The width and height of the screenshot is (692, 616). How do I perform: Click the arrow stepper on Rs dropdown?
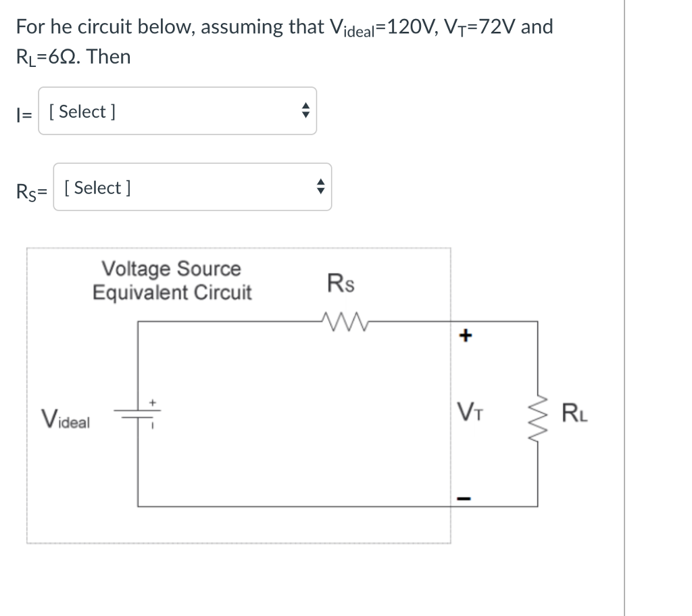click(x=321, y=187)
